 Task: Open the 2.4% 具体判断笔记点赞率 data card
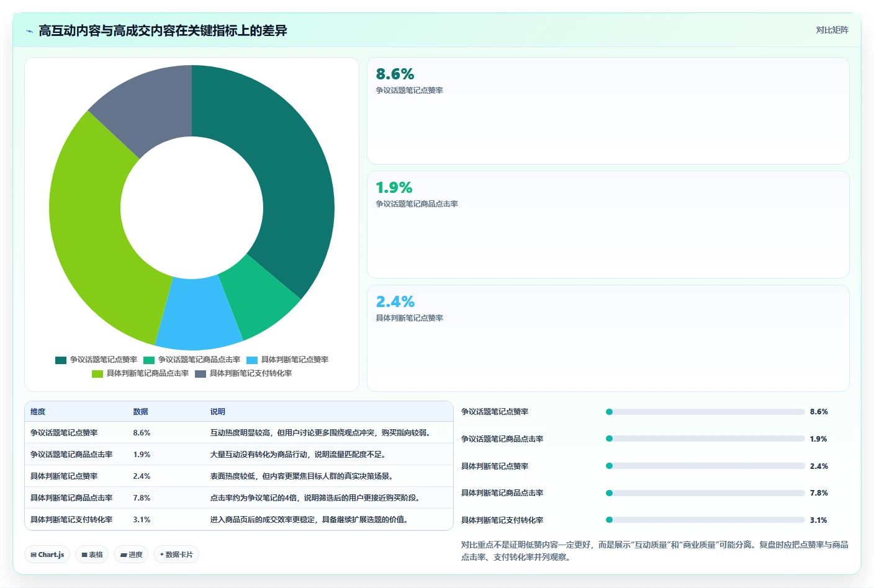coord(608,338)
